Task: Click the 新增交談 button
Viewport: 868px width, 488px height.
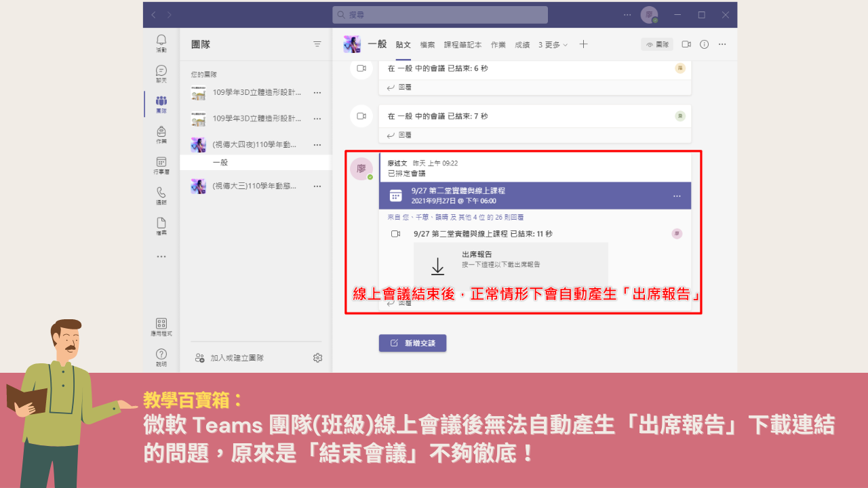Action: (412, 343)
